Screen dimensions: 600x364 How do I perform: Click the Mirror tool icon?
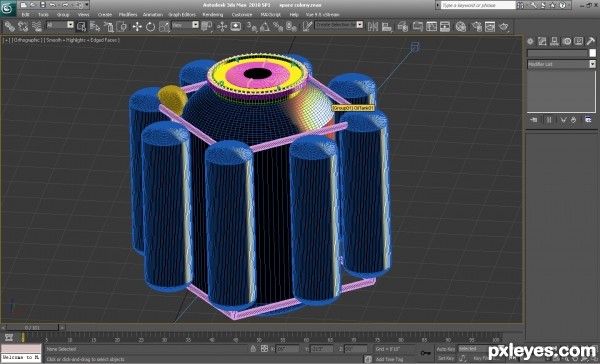373,26
